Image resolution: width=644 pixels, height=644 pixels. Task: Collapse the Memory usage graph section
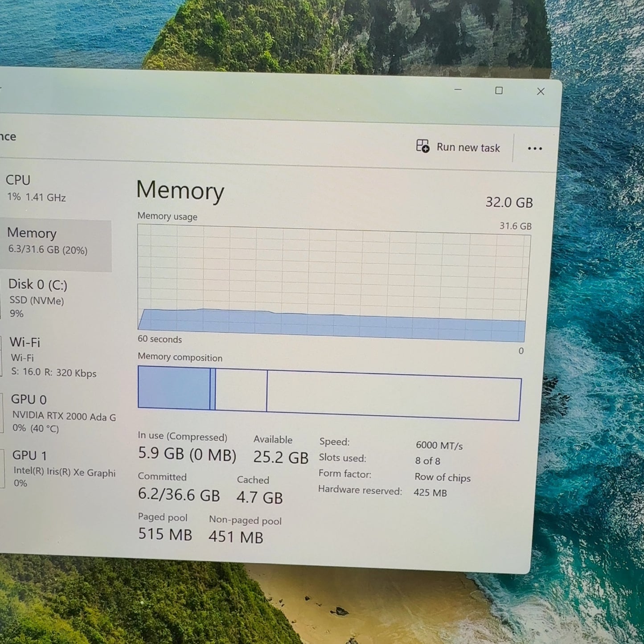tap(167, 217)
